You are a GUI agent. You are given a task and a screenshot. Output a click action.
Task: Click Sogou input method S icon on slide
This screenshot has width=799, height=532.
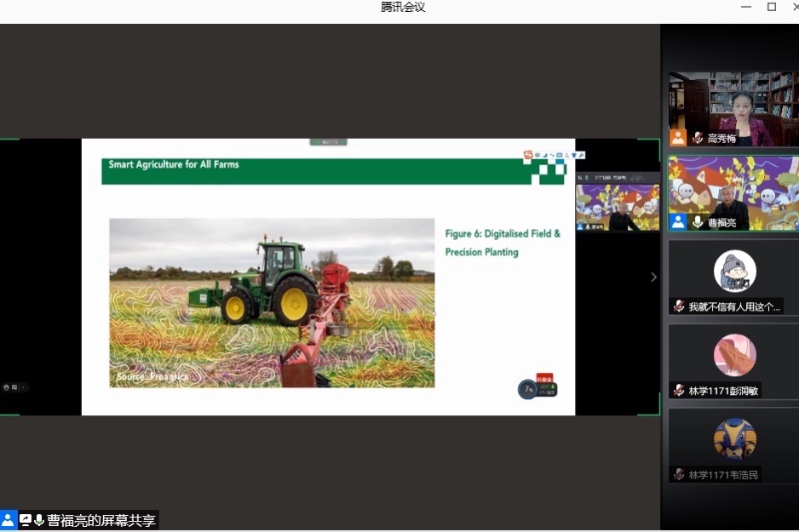click(x=528, y=155)
